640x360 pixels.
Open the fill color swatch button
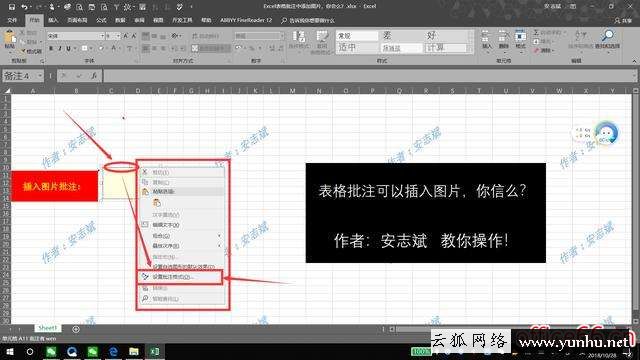pyautogui.click(x=101, y=48)
